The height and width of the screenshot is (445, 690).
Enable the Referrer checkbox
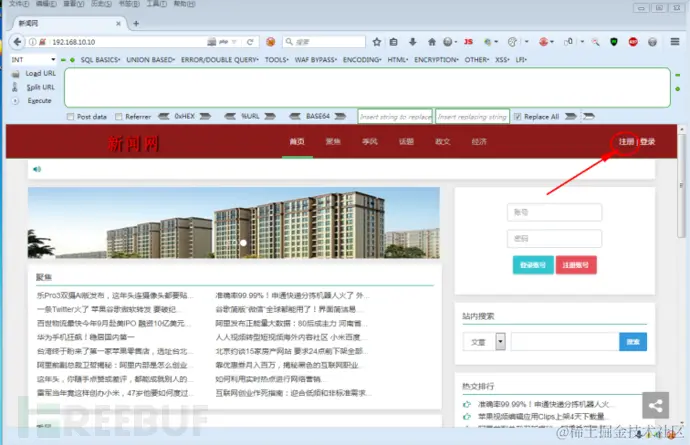pos(118,117)
